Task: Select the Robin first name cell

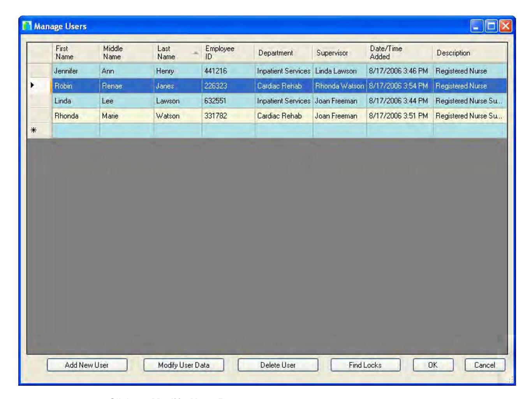Action: (76, 86)
